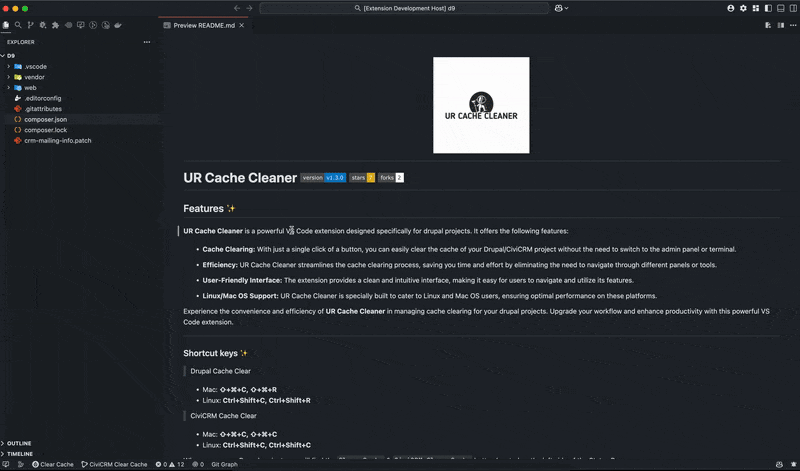
Task: Open the .gitattributes file
Action: pos(43,109)
